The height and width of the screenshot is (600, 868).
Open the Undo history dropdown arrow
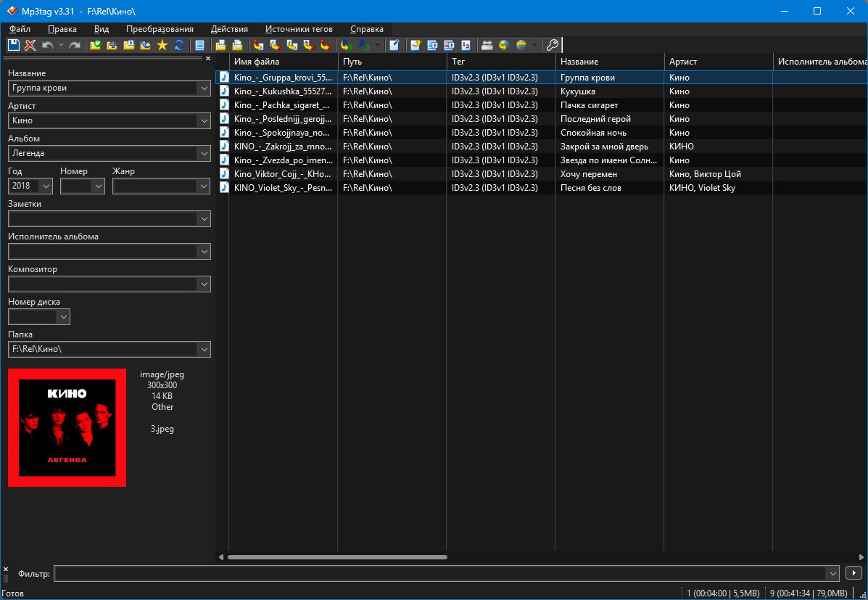click(61, 46)
